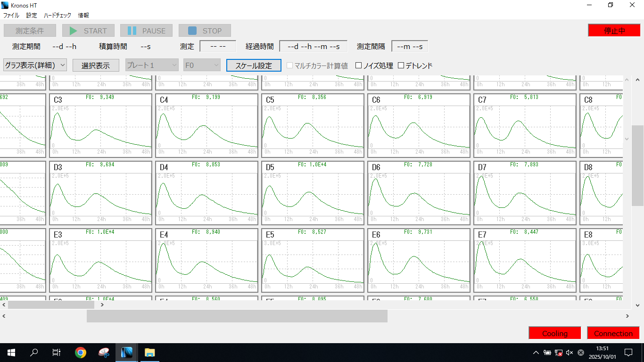Click the "F0: 9,731" value text
The height and width of the screenshot is (362, 644).
tap(418, 232)
